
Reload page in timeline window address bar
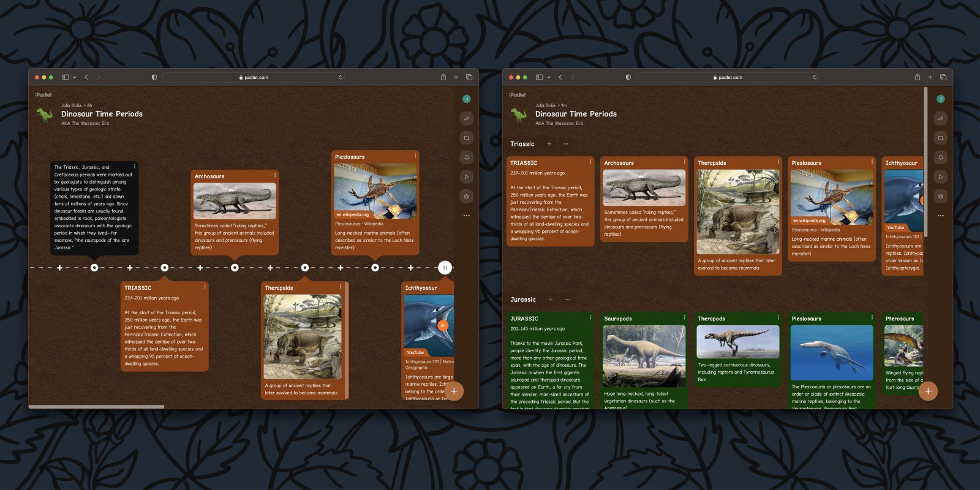click(x=340, y=77)
